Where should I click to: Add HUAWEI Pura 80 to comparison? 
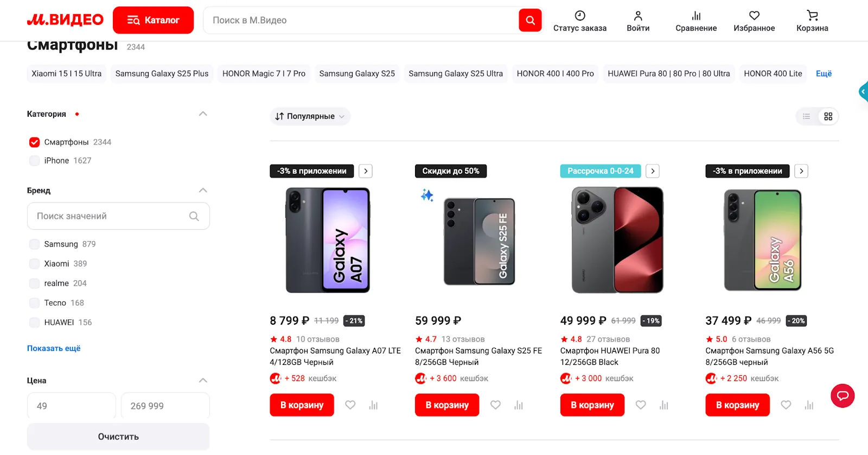point(663,405)
